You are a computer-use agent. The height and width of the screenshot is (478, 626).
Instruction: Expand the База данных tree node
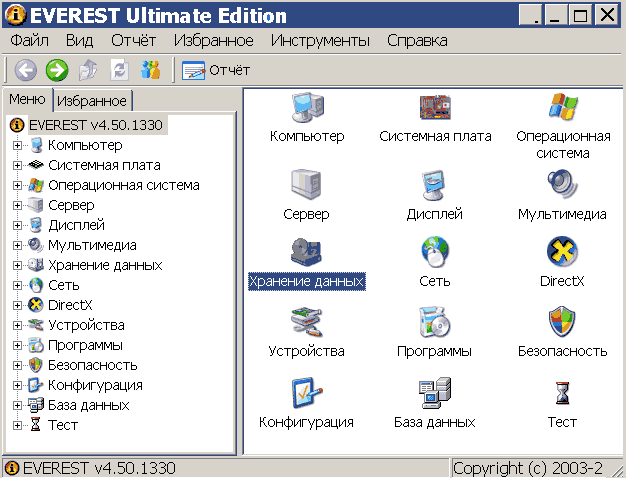click(x=17, y=405)
